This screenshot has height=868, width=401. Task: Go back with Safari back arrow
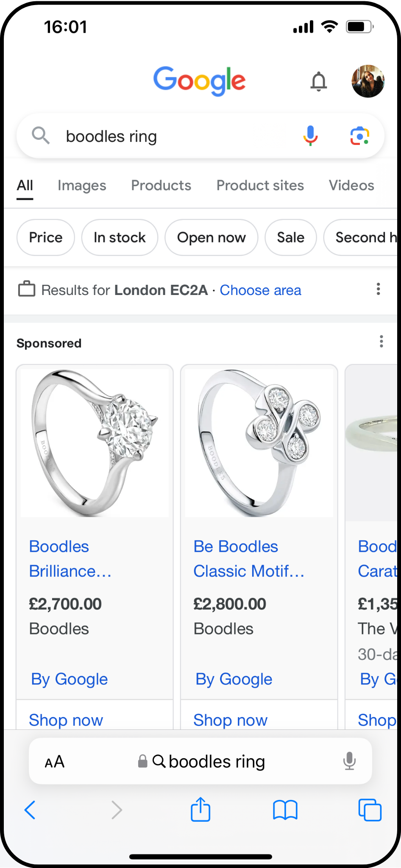[x=30, y=810]
